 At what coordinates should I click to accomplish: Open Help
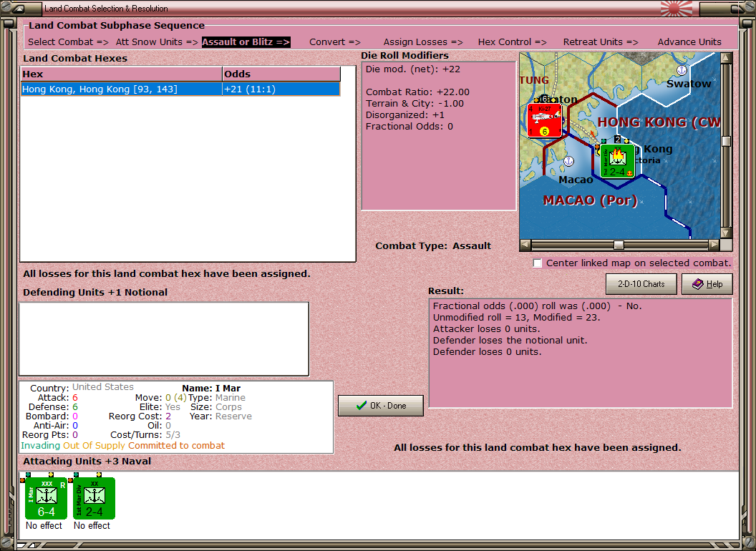(707, 284)
